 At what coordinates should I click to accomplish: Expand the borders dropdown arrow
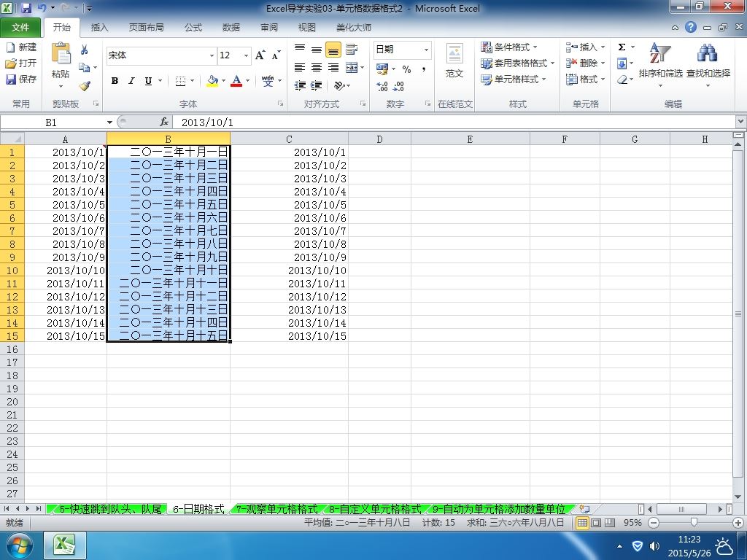[x=192, y=81]
